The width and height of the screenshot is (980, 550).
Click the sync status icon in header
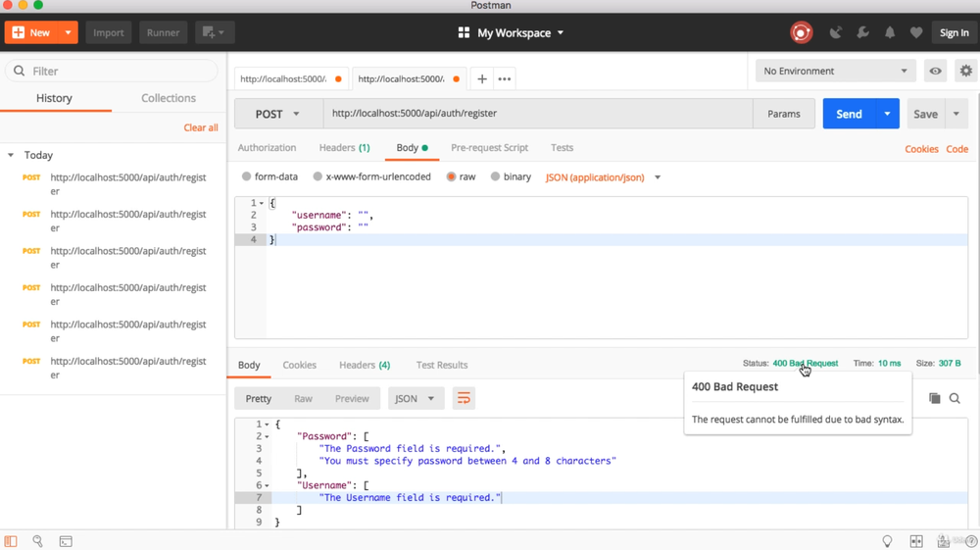[801, 32]
